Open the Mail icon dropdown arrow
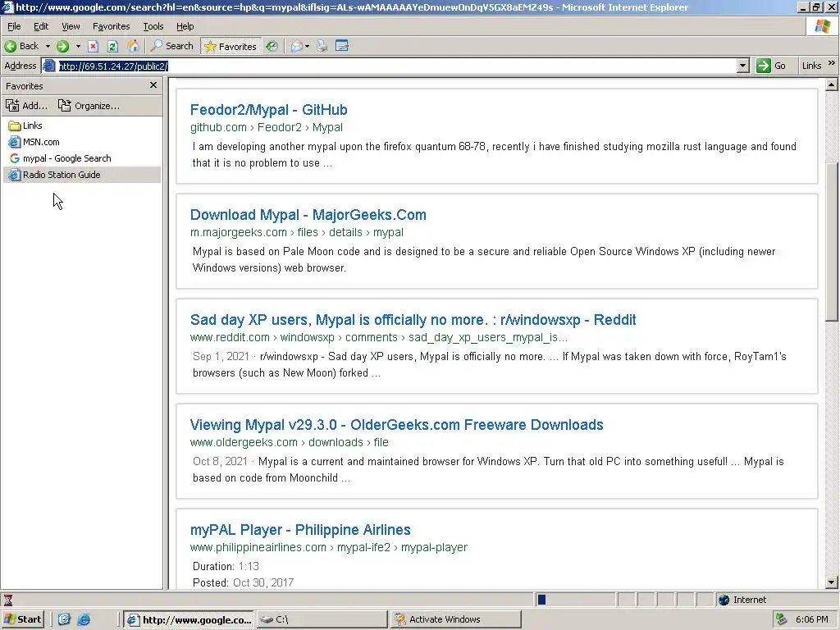The width and height of the screenshot is (840, 630). 307,47
